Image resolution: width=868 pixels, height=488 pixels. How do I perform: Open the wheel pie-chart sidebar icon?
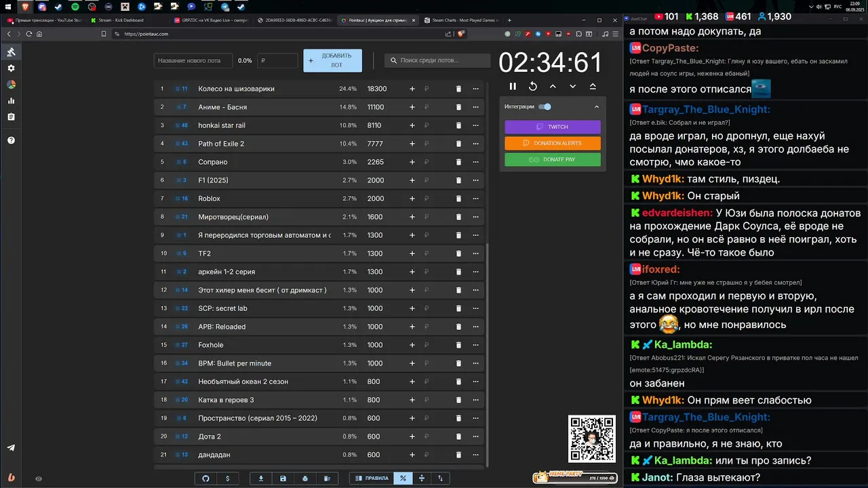(x=11, y=85)
